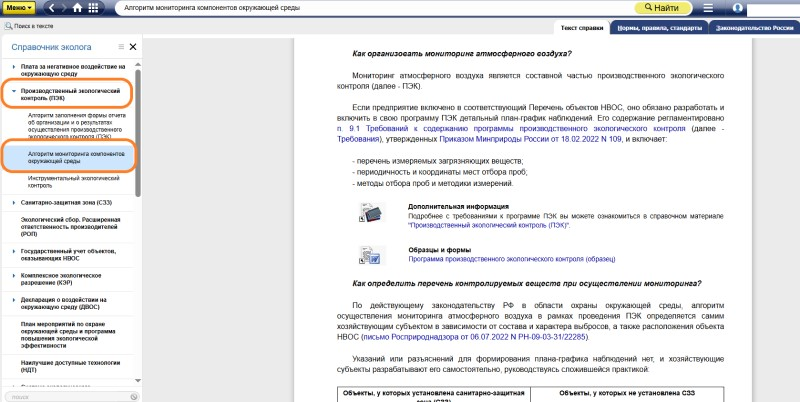This screenshot has width=800, height=402.
Task: Collapse Производственный экологический контроль (ПЭК) section
Action: point(14,90)
